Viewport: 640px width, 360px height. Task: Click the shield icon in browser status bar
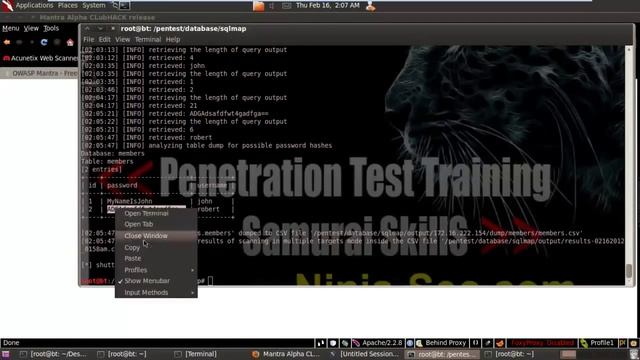[x=333, y=343]
